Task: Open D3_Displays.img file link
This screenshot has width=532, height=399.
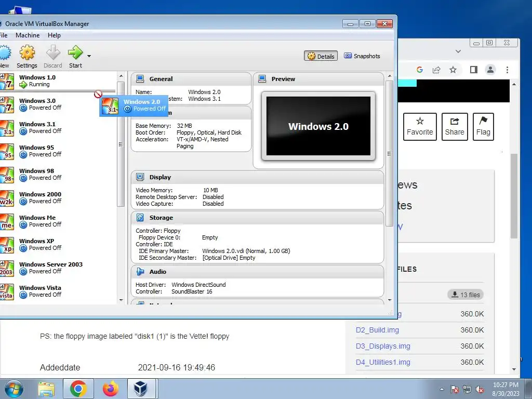Action: (383, 346)
